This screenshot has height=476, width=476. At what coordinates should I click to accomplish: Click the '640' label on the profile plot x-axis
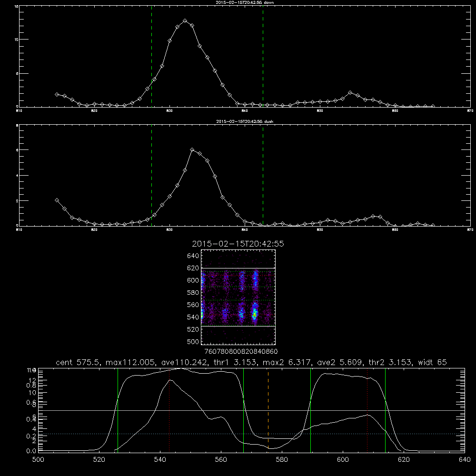pos(465,460)
